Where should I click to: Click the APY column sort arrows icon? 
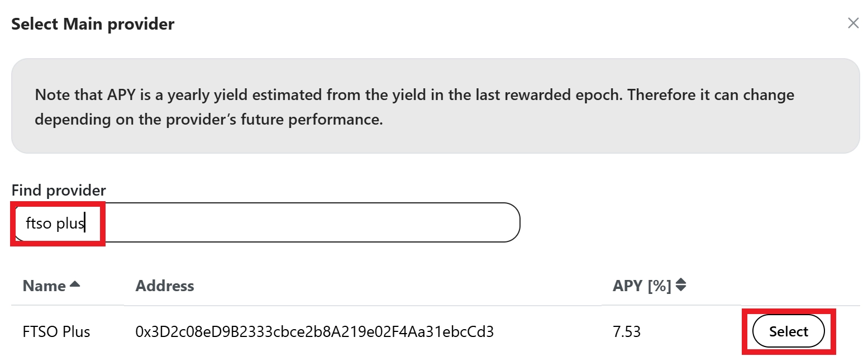pos(680,285)
